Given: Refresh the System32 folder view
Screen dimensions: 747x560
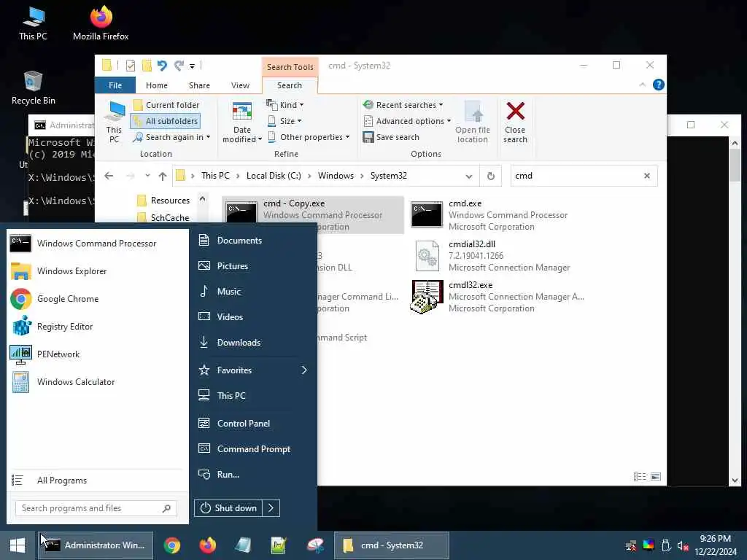Looking at the screenshot, I should [491, 176].
